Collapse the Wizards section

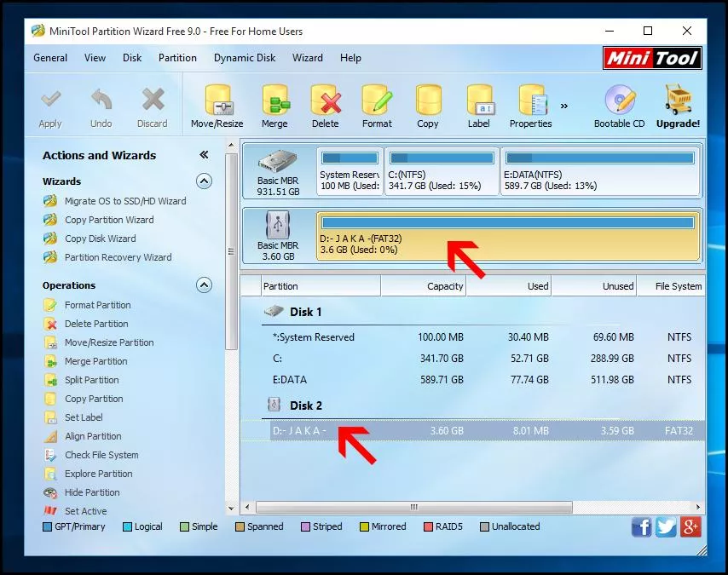click(x=204, y=181)
